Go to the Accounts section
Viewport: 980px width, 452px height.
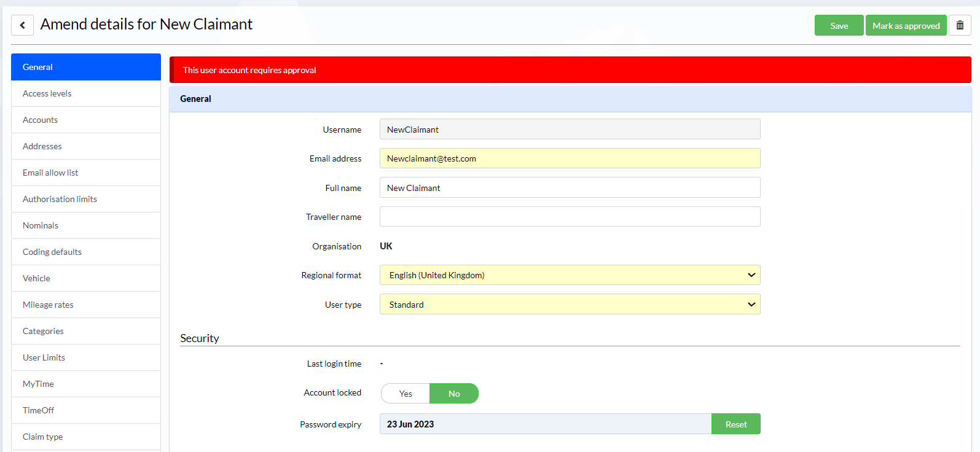point(86,120)
